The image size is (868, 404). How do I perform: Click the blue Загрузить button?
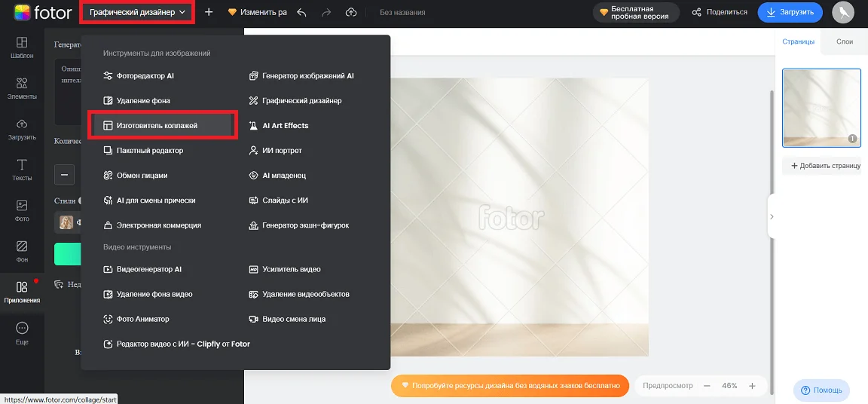pyautogui.click(x=790, y=12)
